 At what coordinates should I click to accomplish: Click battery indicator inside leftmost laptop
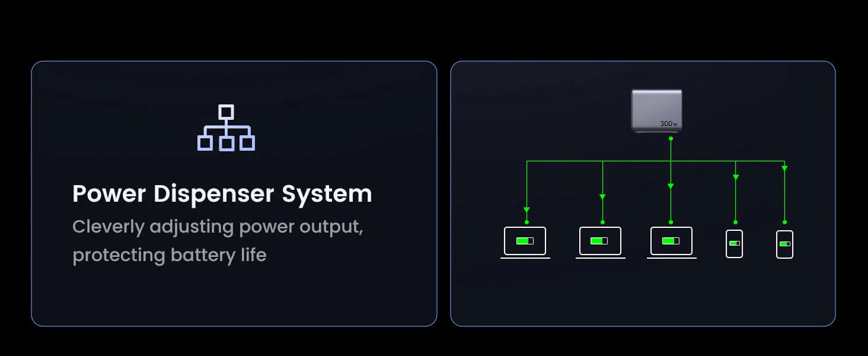tap(525, 241)
